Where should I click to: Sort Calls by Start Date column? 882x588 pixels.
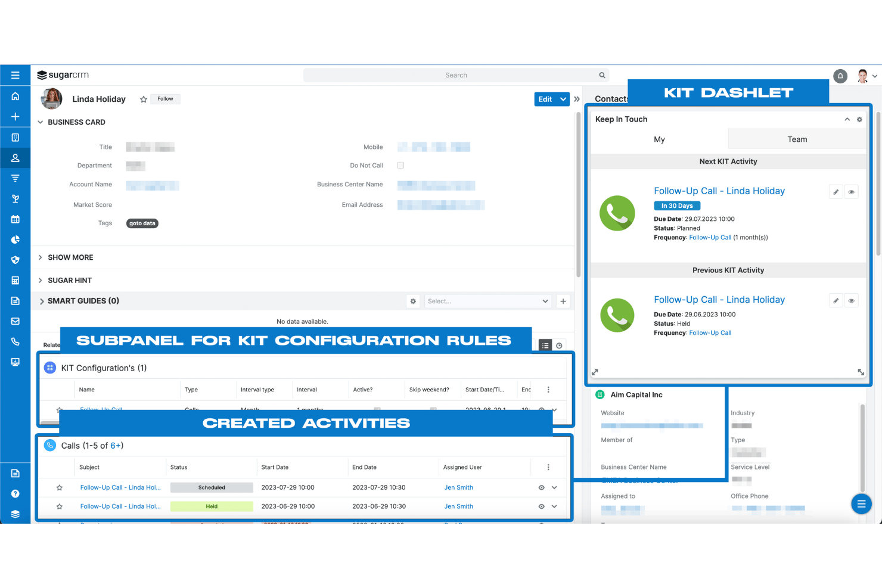pos(275,467)
